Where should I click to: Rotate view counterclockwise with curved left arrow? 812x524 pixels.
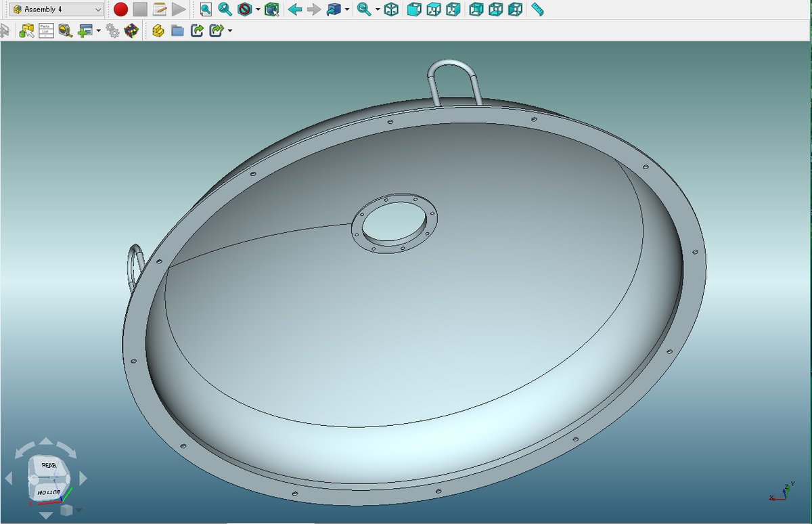24,450
